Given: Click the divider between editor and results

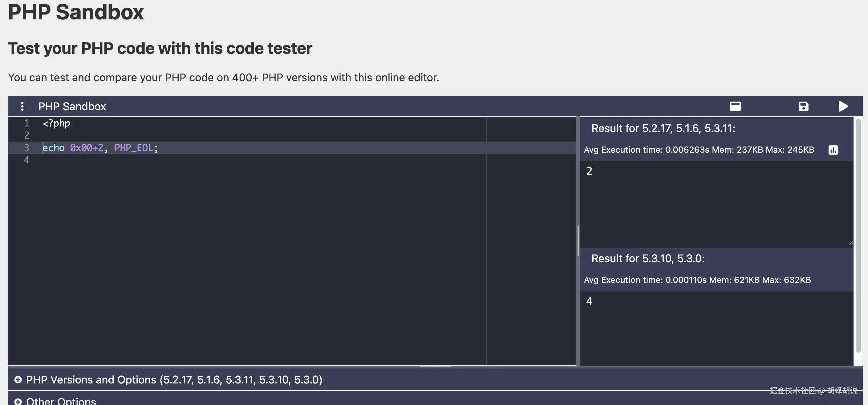Looking at the screenshot, I should 578,241.
